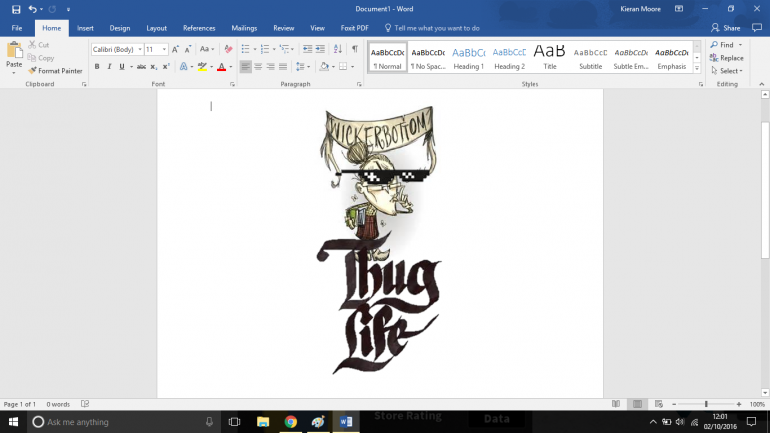This screenshot has width=770, height=433.
Task: Click the Sort paragraph icon
Action: click(x=337, y=48)
